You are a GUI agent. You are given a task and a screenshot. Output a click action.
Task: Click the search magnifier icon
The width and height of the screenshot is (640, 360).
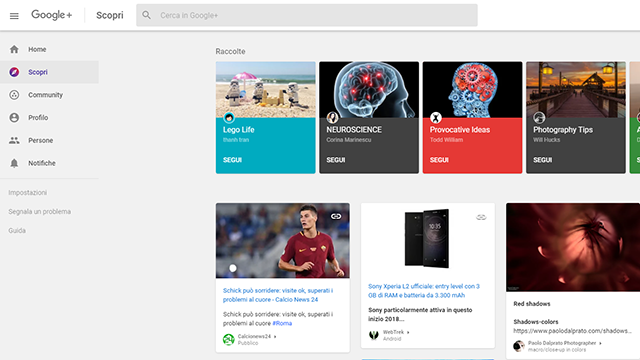point(147,15)
